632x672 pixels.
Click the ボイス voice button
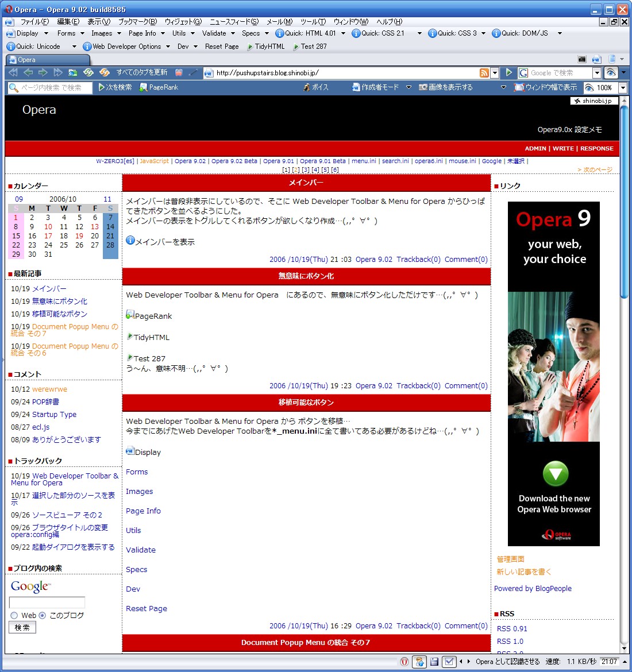(x=315, y=87)
